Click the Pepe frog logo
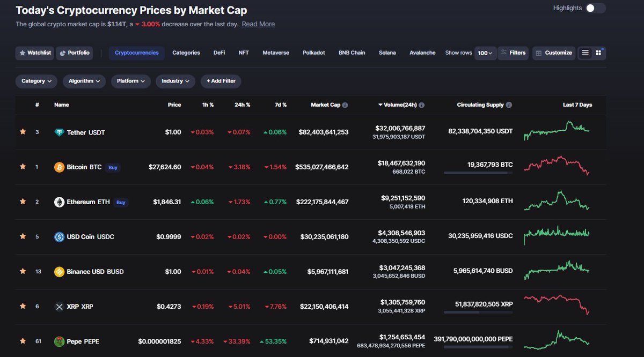Image resolution: width=644 pixels, height=357 pixels. 60,341
